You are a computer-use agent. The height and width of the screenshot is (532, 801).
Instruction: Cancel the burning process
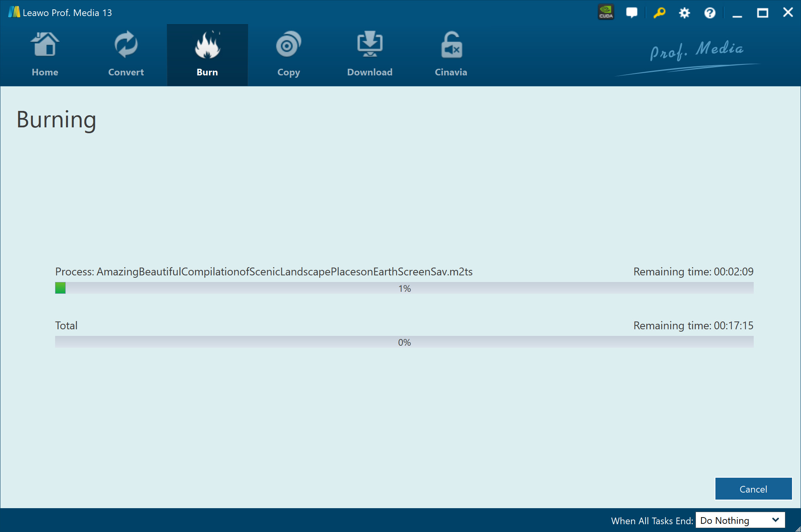coord(753,489)
